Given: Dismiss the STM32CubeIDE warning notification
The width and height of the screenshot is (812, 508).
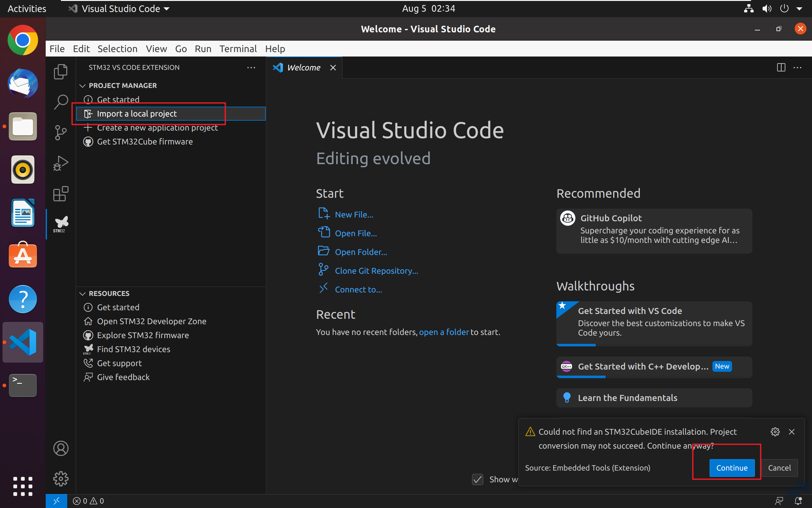Looking at the screenshot, I should tap(791, 432).
